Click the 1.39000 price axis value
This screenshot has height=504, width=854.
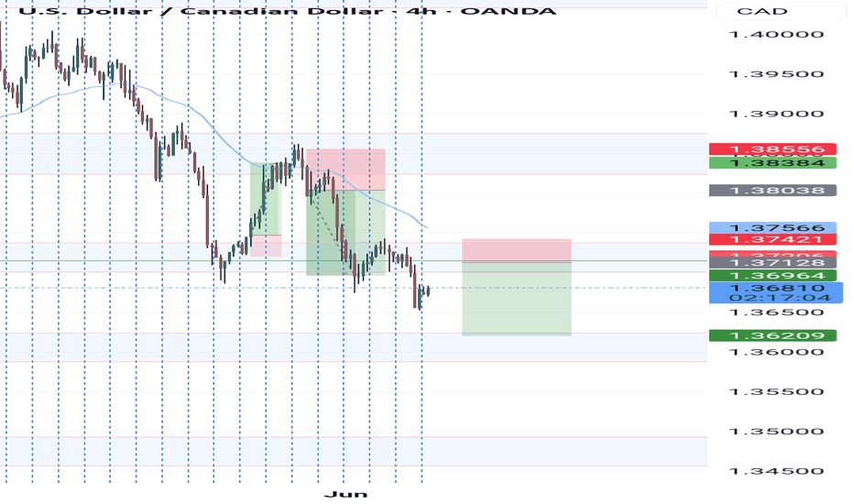tap(776, 114)
